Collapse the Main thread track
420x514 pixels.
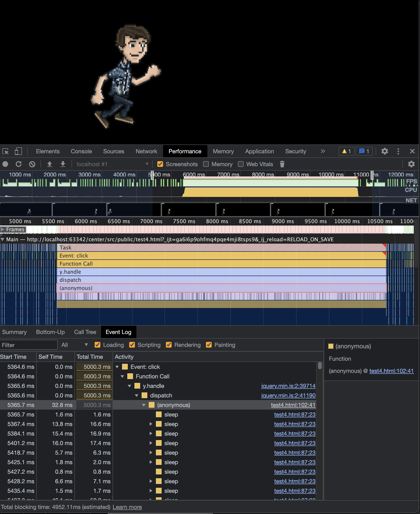[3, 239]
